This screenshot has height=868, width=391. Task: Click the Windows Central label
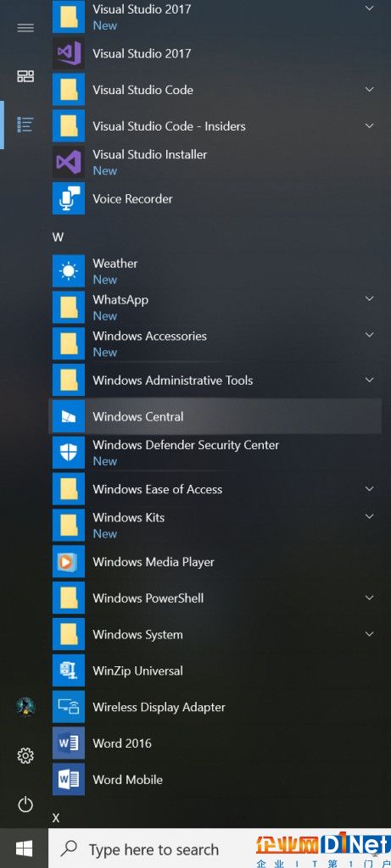tap(138, 416)
